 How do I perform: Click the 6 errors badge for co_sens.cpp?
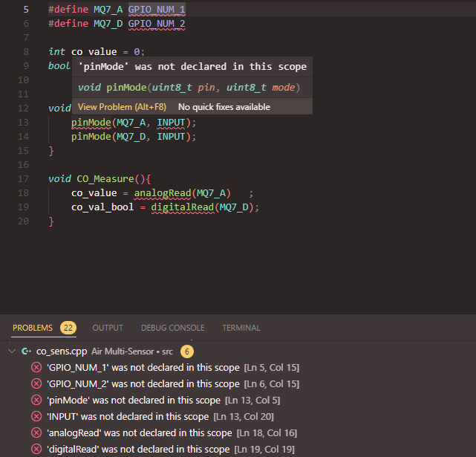click(x=187, y=351)
